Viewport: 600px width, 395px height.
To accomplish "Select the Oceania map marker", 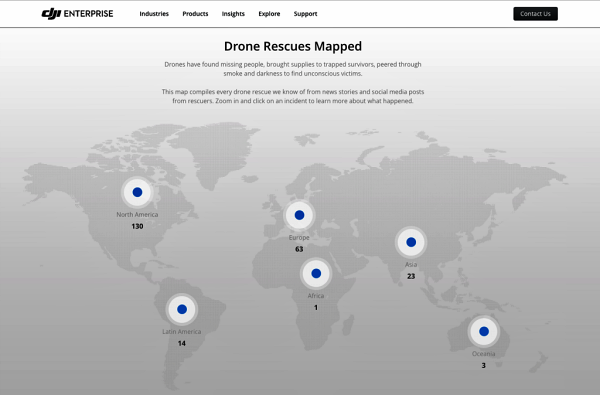I will 484,331.
